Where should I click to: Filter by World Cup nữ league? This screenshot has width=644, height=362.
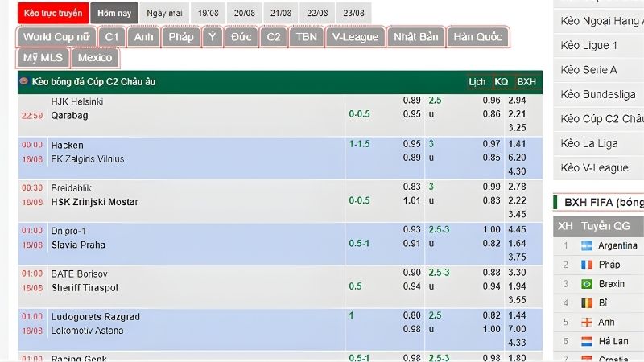click(56, 37)
